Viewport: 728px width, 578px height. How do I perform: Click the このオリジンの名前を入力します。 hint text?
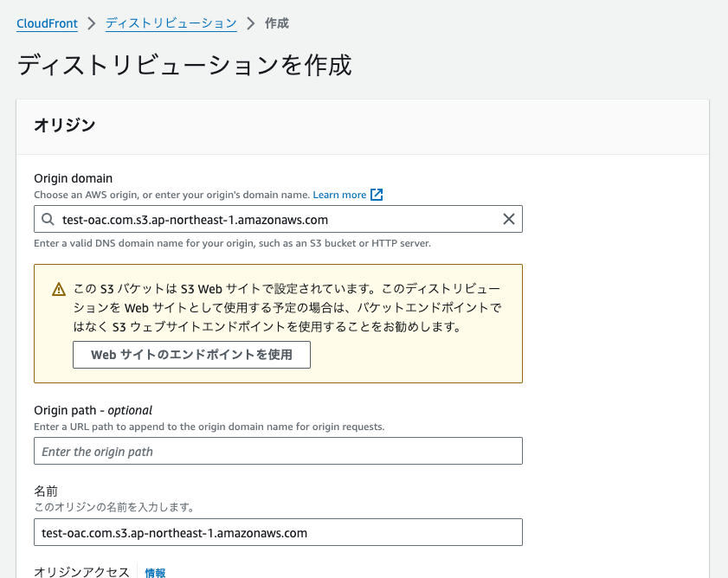coord(114,507)
